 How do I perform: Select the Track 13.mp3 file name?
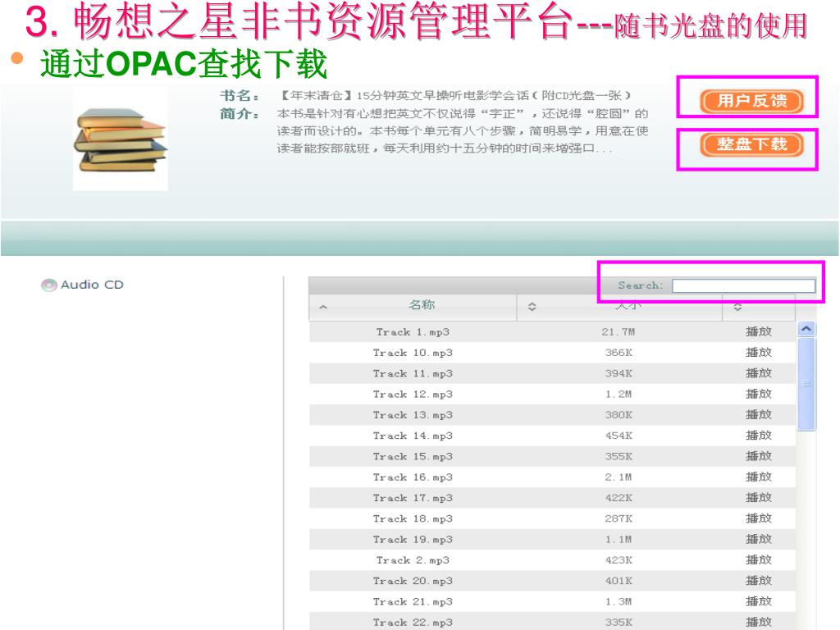(x=413, y=415)
